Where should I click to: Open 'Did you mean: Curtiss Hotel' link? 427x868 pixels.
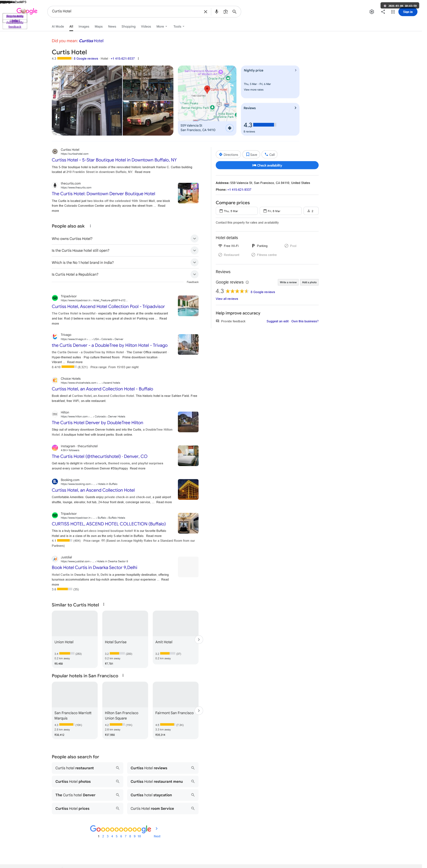pyautogui.click(x=91, y=41)
